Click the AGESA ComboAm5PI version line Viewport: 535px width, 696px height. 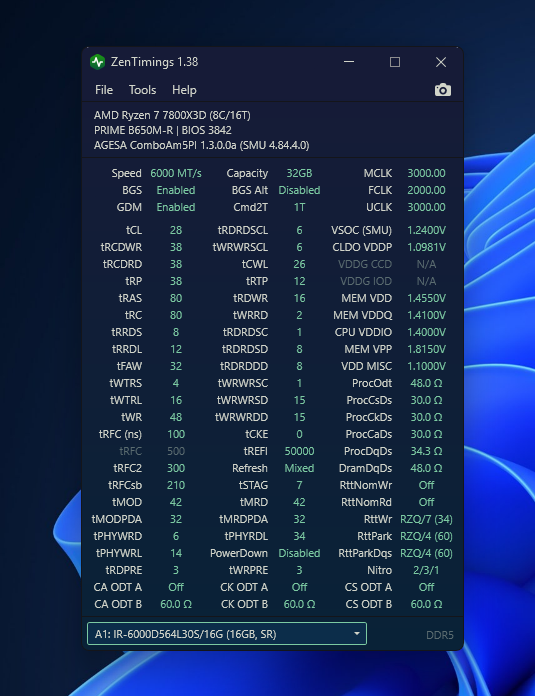(x=202, y=145)
